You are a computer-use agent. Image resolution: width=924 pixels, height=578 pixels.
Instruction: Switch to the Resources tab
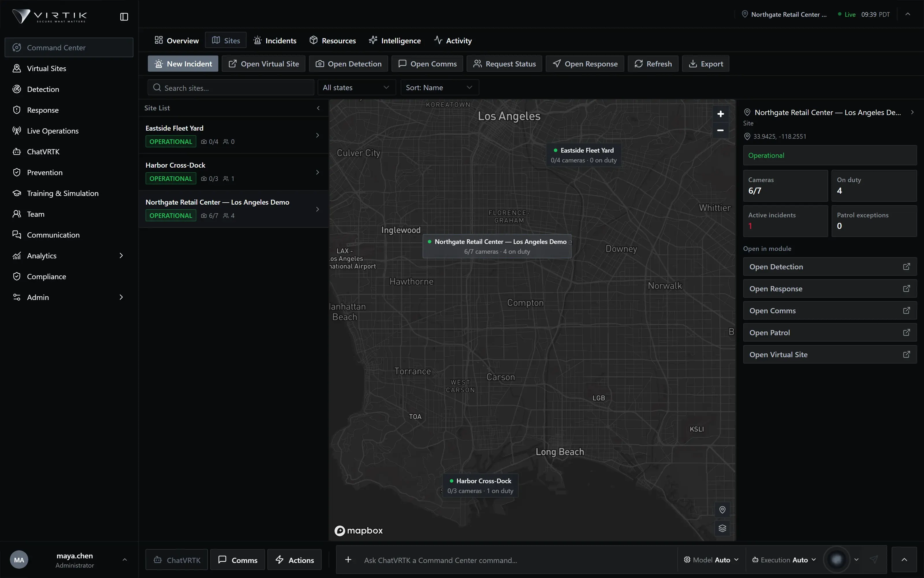coord(333,40)
